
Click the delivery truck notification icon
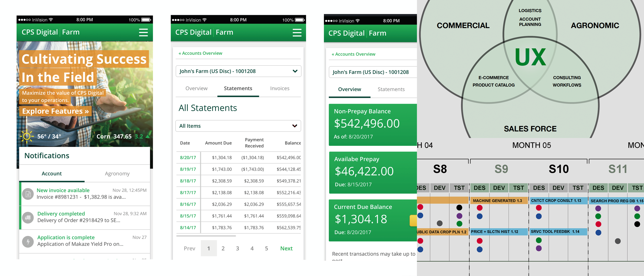pyautogui.click(x=28, y=218)
